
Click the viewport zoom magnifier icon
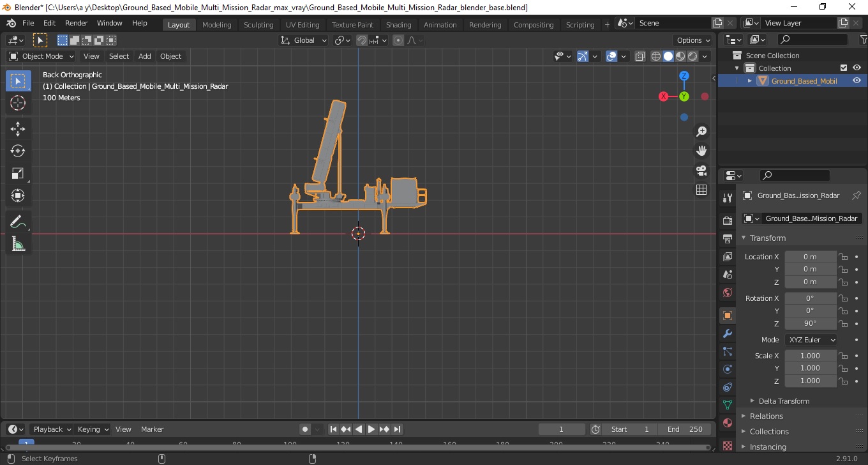coord(701,131)
